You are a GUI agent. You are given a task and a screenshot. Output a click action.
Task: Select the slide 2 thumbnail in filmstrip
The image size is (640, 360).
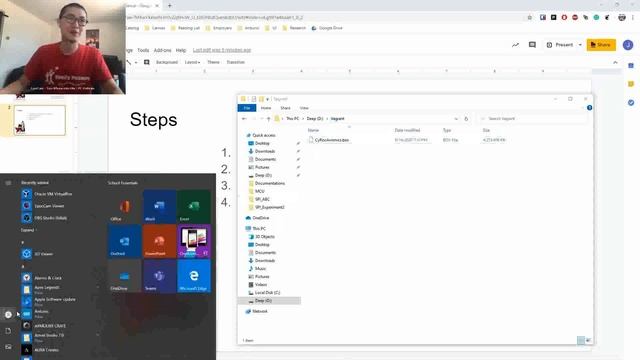[40, 120]
